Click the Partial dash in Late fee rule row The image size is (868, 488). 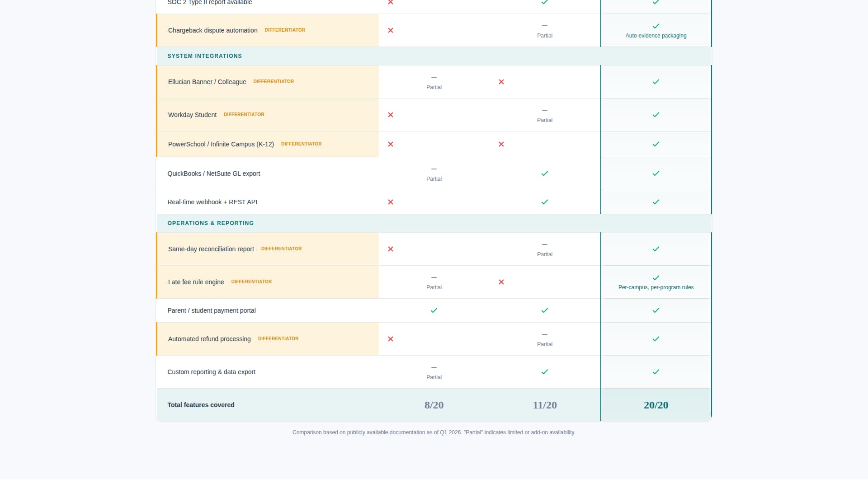(x=434, y=278)
